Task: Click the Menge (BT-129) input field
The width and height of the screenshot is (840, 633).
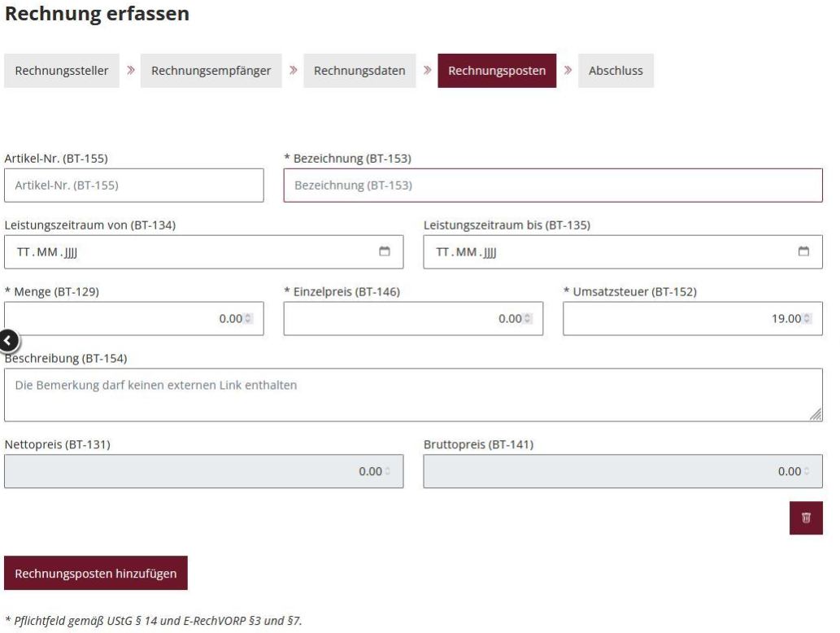Action: 122,319
